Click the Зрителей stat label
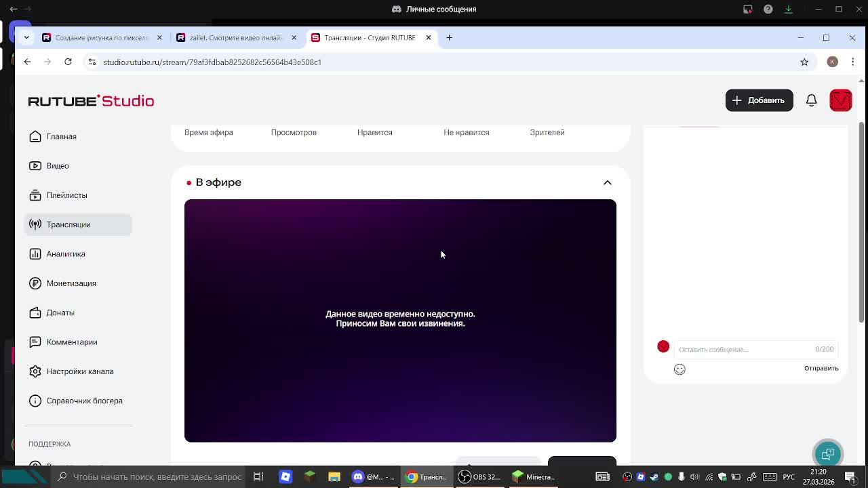Viewport: 868px width, 488px height. pos(547,132)
